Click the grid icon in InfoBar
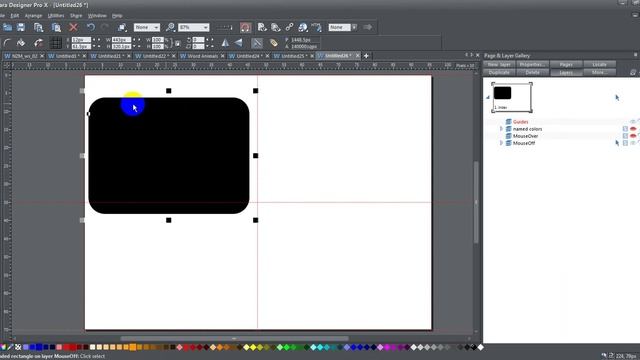Screen dimensions: 640x360 (x=56, y=42)
